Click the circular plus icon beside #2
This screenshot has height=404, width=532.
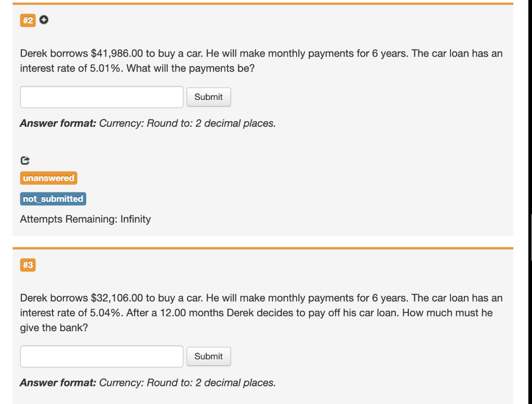[x=44, y=20]
